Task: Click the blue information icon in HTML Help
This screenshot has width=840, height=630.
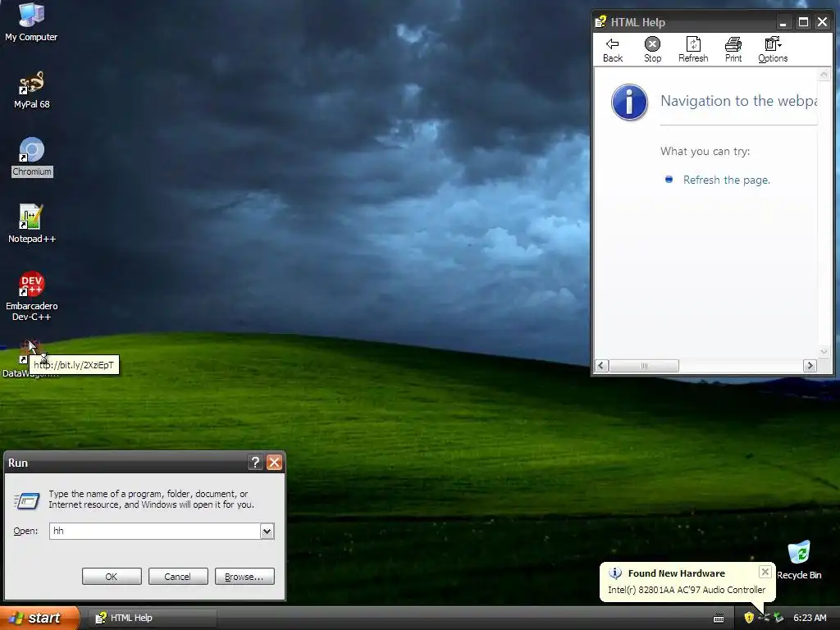Action: pyautogui.click(x=629, y=102)
